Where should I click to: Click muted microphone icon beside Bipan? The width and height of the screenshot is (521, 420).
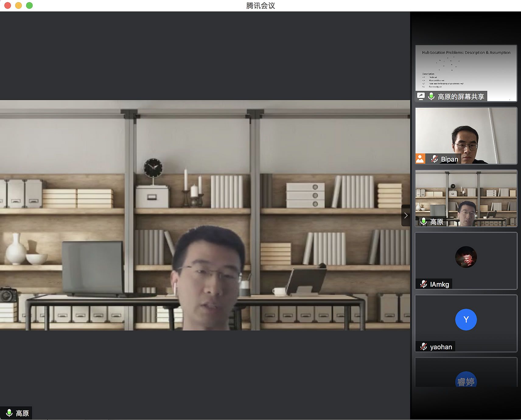435,159
